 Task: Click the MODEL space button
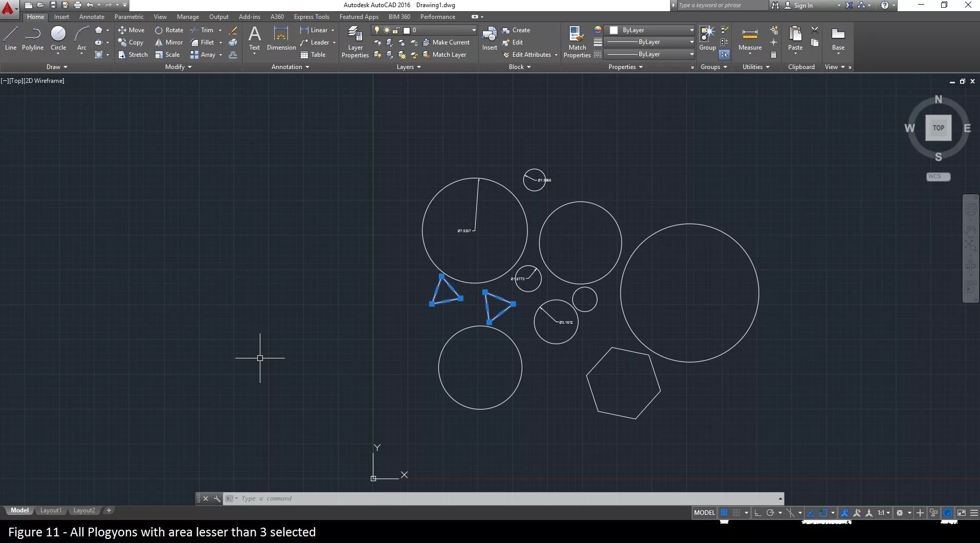tap(704, 513)
